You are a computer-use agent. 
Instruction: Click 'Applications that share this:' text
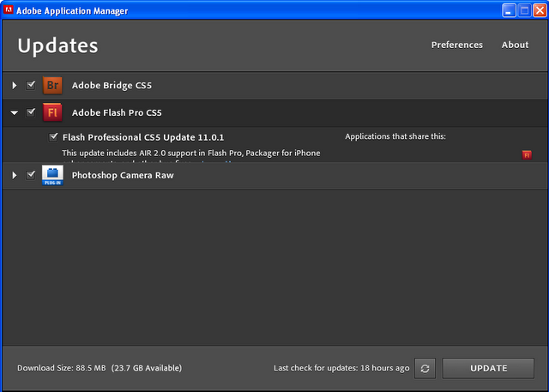click(395, 136)
